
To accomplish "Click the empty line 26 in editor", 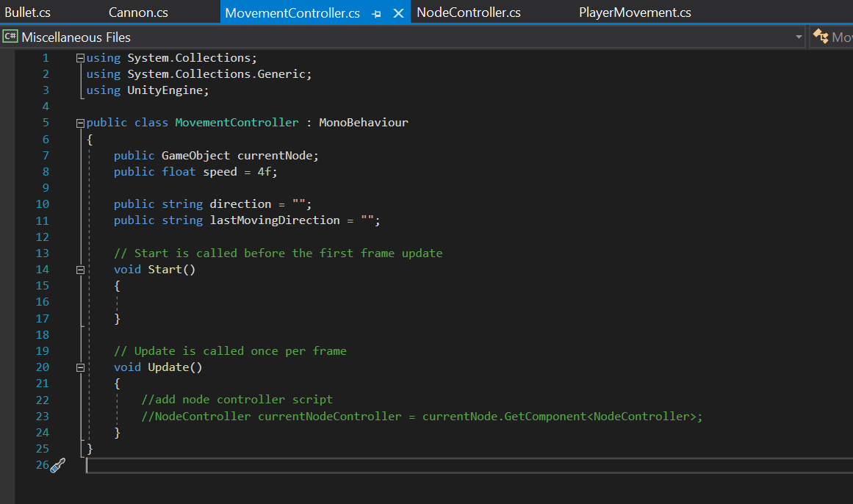I will 469,465.
